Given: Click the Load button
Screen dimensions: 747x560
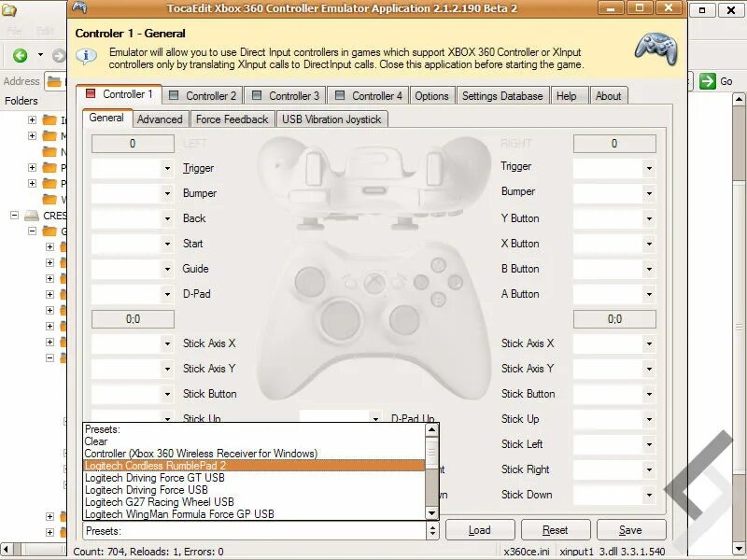Looking at the screenshot, I should pos(480,530).
